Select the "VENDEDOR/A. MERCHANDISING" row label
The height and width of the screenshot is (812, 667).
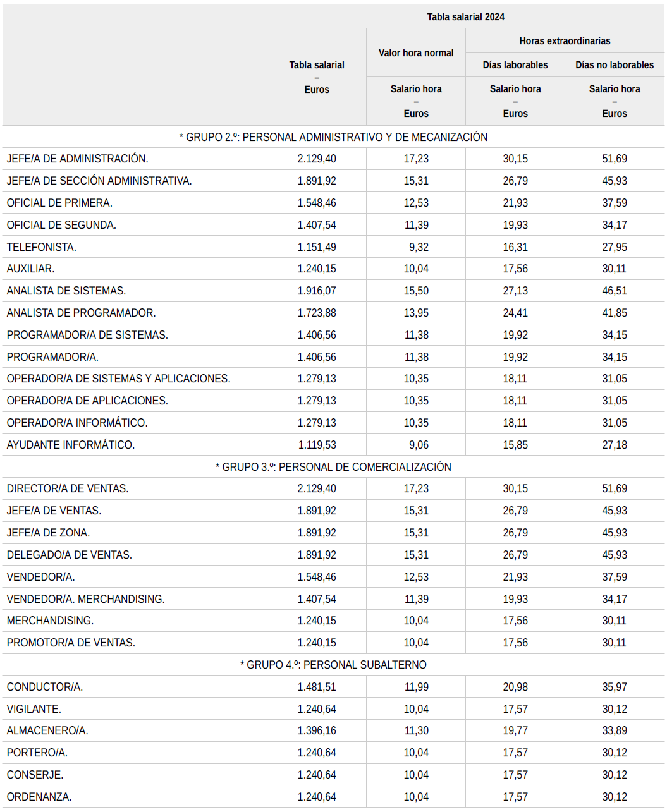click(x=86, y=599)
